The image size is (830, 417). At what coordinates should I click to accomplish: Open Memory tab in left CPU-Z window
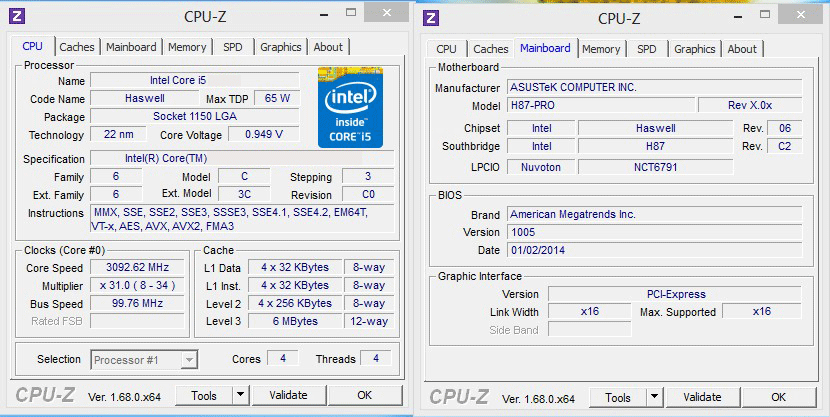click(x=187, y=47)
